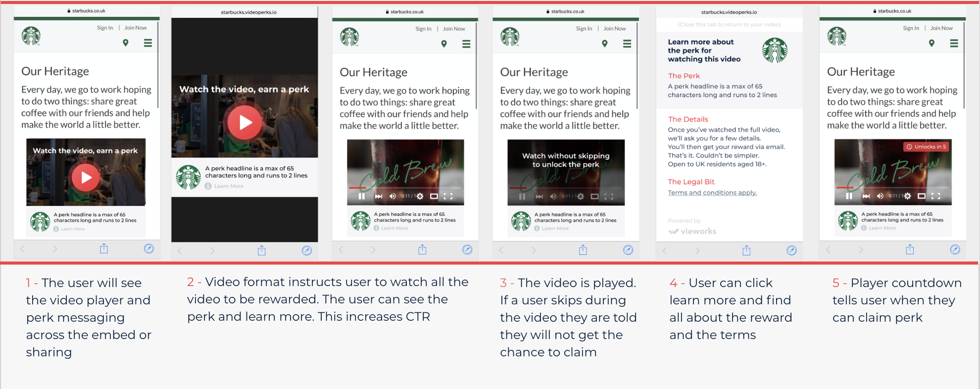Screen dimensions: 980x389
Task: Open the hamburger menu on the 'Watch without skipping' screen
Action: point(627,44)
